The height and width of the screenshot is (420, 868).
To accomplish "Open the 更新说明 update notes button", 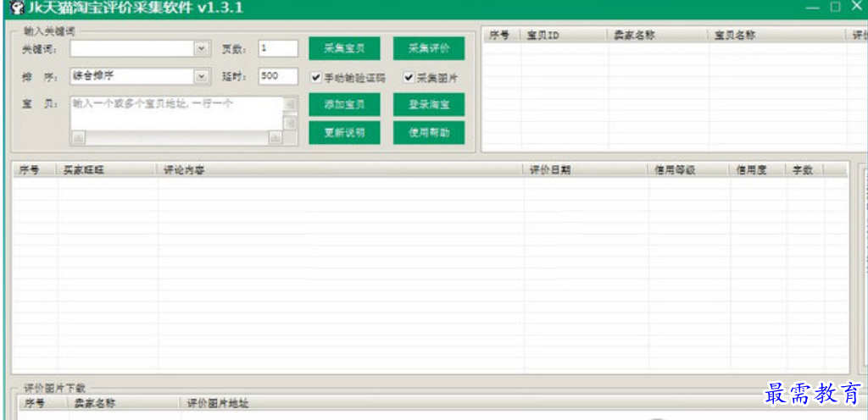I will pyautogui.click(x=344, y=133).
